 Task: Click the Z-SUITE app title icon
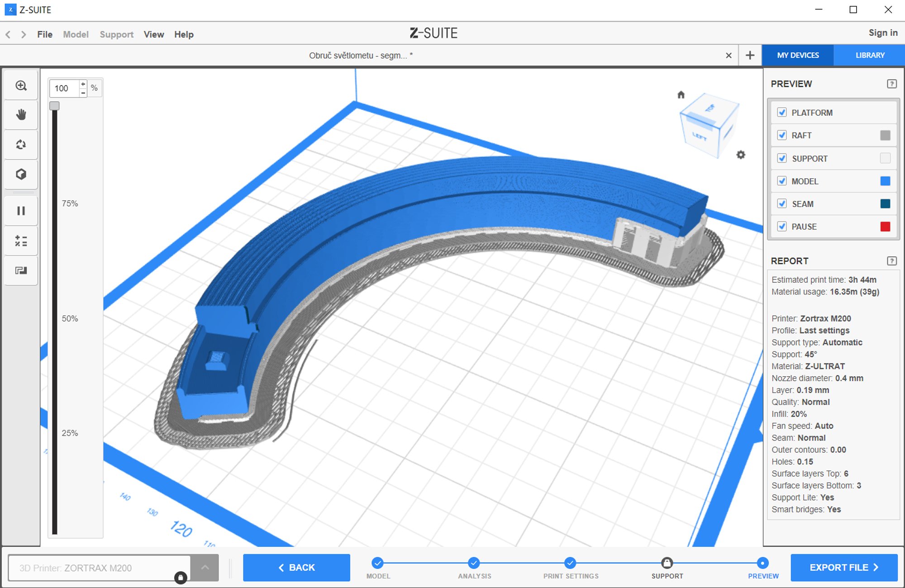pyautogui.click(x=10, y=9)
